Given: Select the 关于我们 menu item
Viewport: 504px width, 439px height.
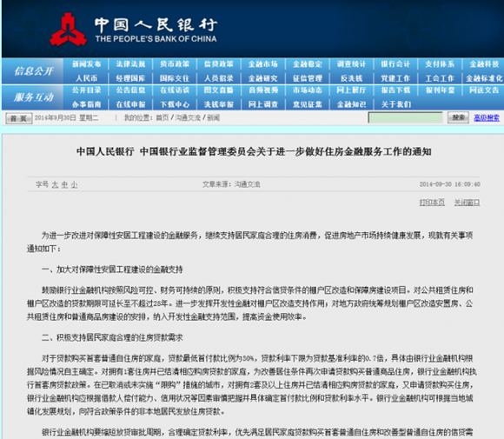Looking at the screenshot, I should (x=395, y=104).
